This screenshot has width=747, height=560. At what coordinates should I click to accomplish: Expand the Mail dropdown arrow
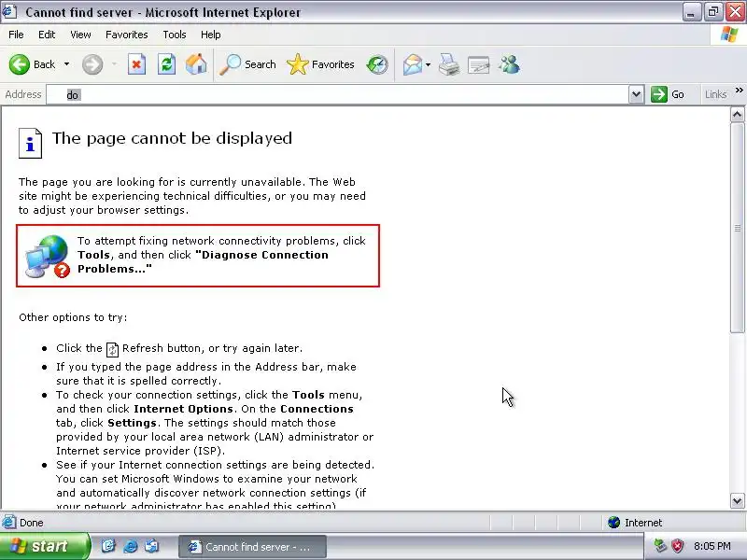[429, 64]
